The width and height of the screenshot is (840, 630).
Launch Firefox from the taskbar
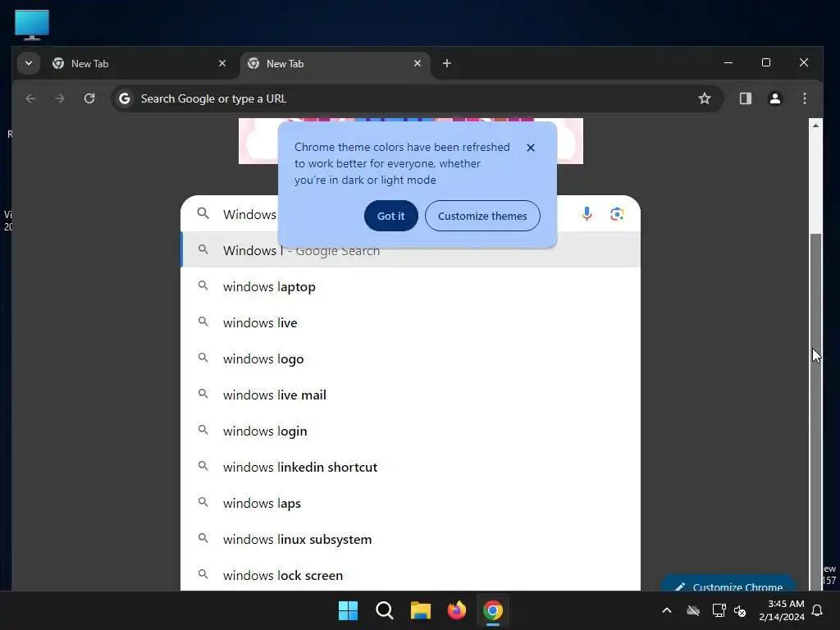(x=456, y=610)
